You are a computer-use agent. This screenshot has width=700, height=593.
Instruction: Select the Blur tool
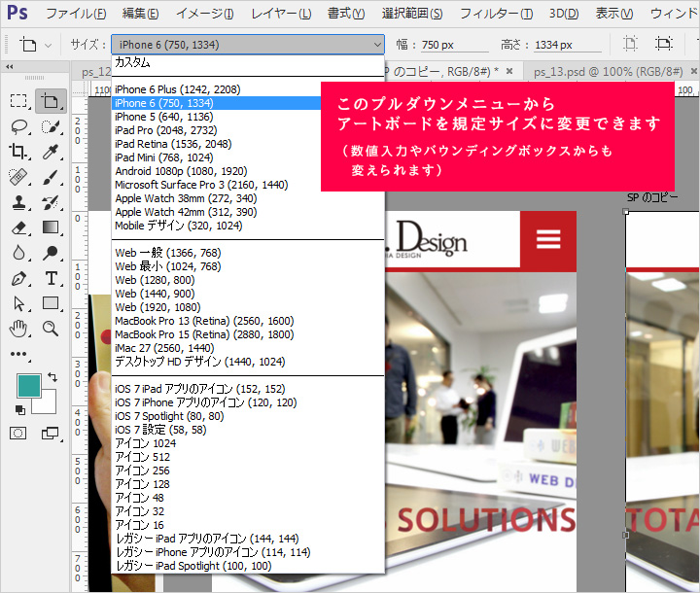[18, 253]
